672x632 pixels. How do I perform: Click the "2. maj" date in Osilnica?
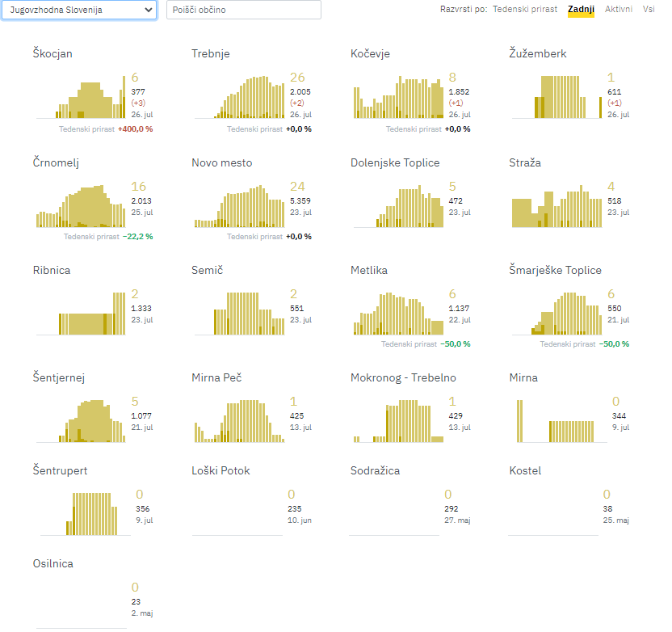click(142, 613)
